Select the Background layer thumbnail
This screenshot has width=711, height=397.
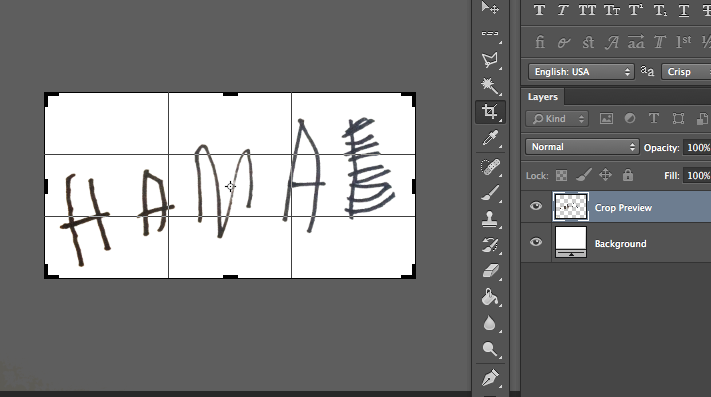point(571,242)
